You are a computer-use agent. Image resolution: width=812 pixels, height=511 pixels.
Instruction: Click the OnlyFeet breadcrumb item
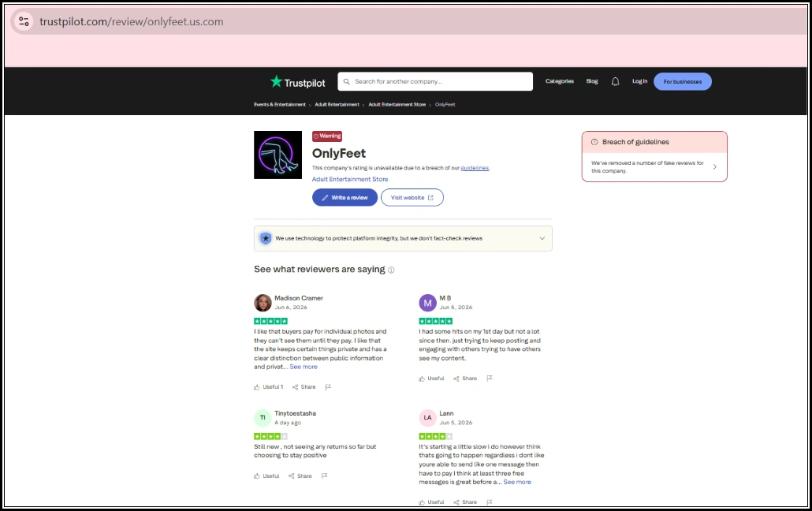click(445, 105)
